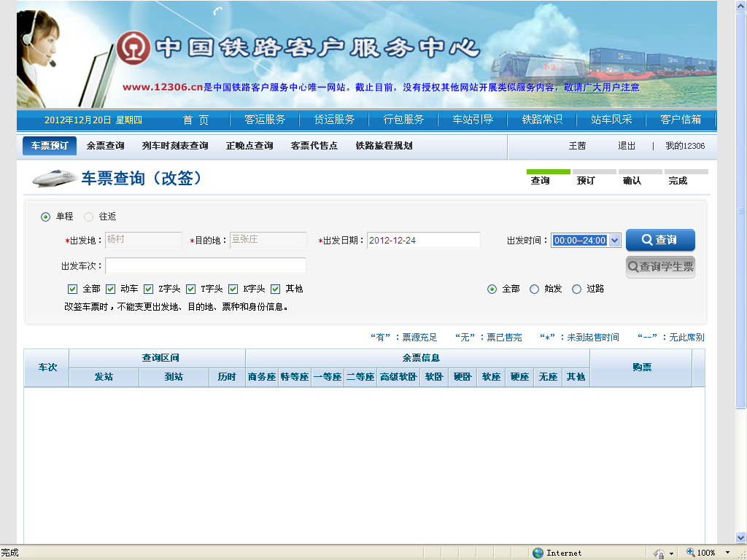Open the 行包服务 nav menu
This screenshot has width=747, height=560.
pyautogui.click(x=403, y=120)
